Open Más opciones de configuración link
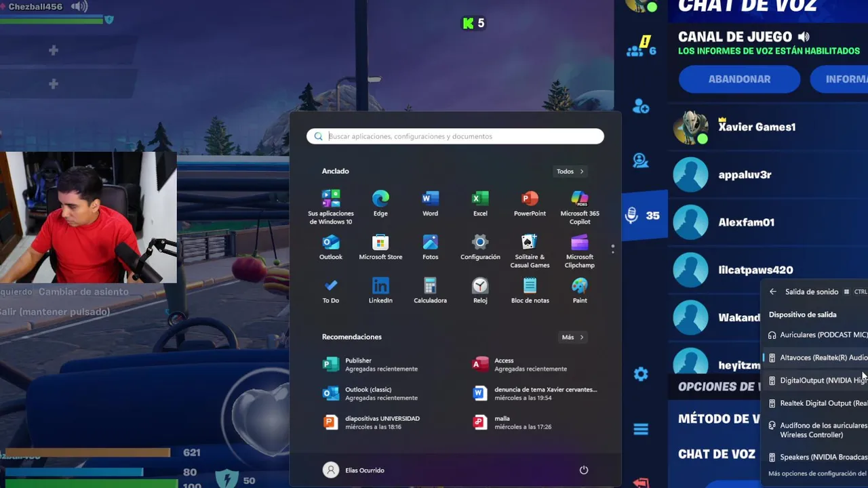 pos(818,474)
